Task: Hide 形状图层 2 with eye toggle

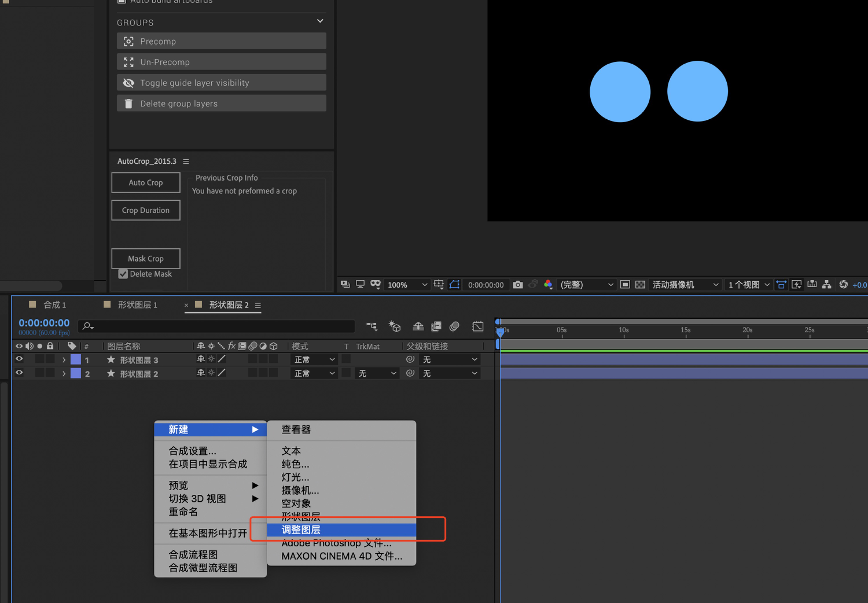Action: [19, 373]
